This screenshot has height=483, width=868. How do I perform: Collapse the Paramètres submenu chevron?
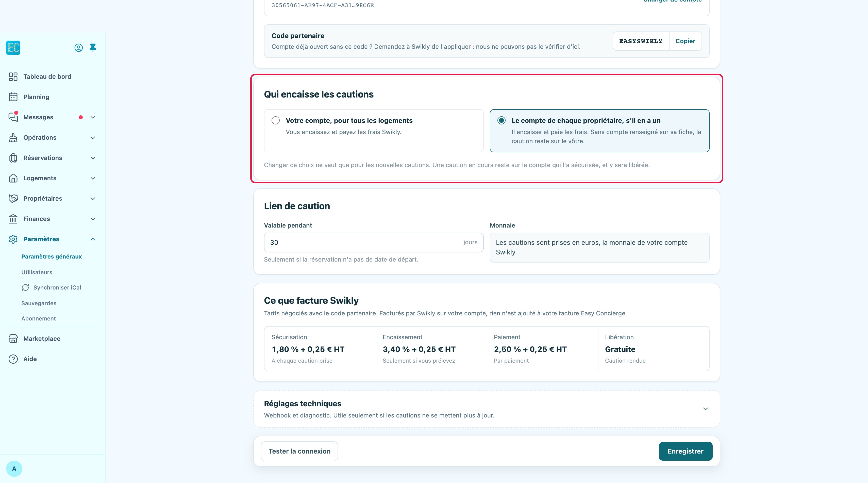tap(93, 239)
